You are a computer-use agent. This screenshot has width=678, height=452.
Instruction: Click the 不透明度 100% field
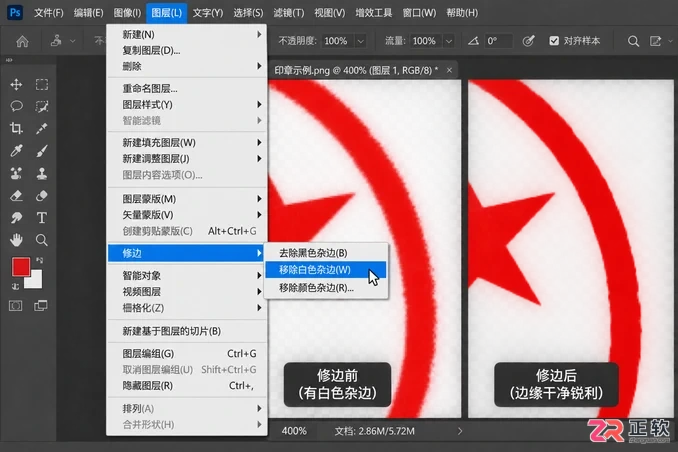click(x=338, y=41)
